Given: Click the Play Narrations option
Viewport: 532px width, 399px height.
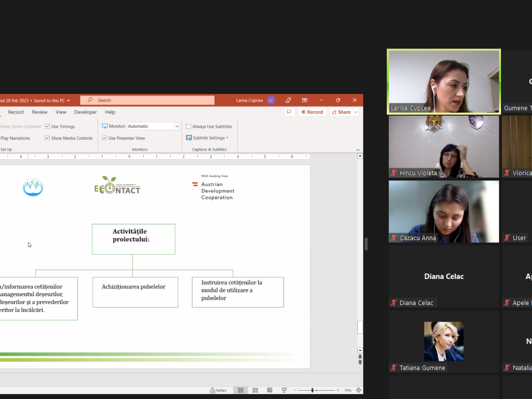Looking at the screenshot, I should click(15, 138).
